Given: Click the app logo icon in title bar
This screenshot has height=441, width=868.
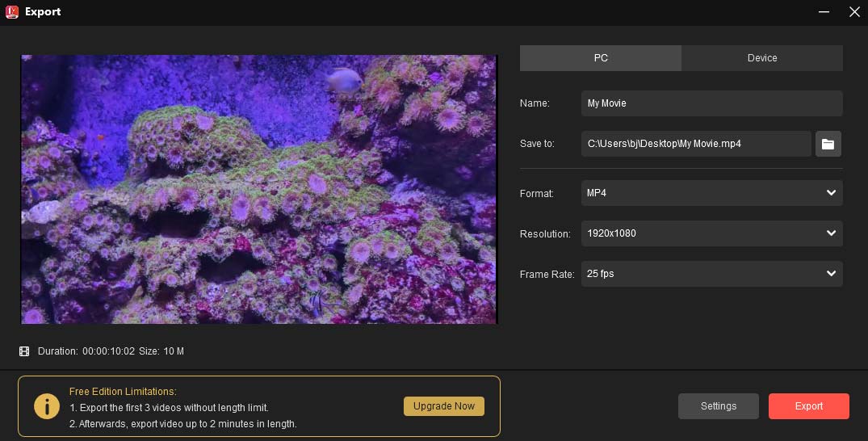Looking at the screenshot, I should point(11,11).
